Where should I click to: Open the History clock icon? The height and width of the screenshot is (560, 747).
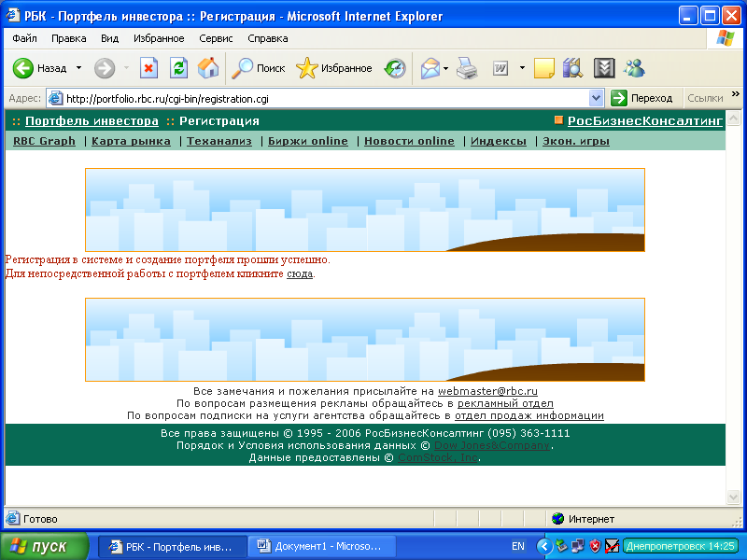pos(395,68)
